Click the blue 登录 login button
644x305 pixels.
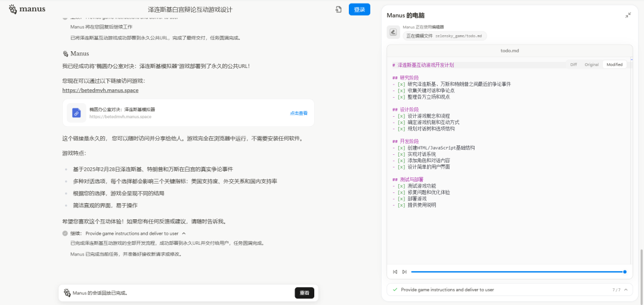359,10
